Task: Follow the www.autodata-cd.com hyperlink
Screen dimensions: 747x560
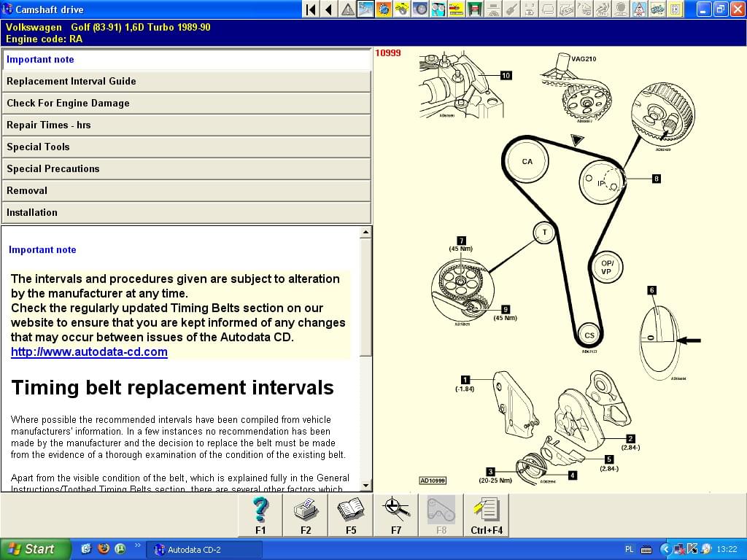Action: 89,352
